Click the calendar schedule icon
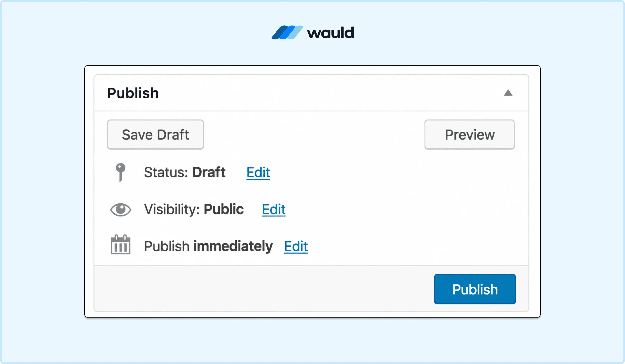Image resolution: width=625 pixels, height=364 pixels. (x=121, y=244)
